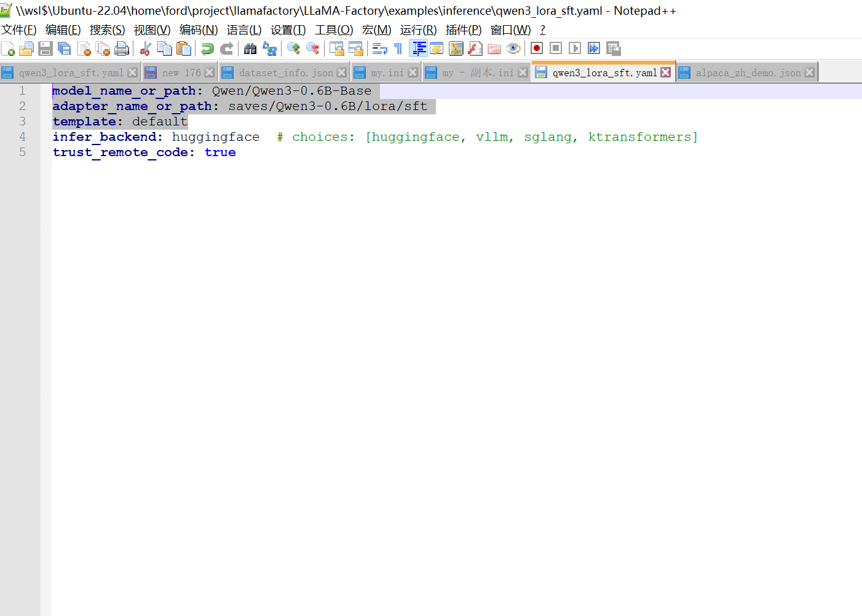Create a new file with toolbar icon
This screenshot has width=862, height=616.
[8, 49]
